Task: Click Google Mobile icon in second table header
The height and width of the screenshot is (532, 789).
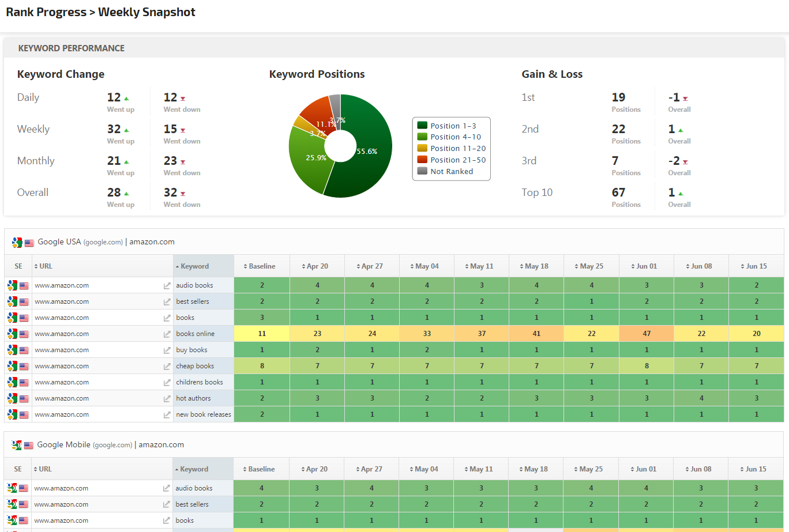Action: (x=17, y=445)
